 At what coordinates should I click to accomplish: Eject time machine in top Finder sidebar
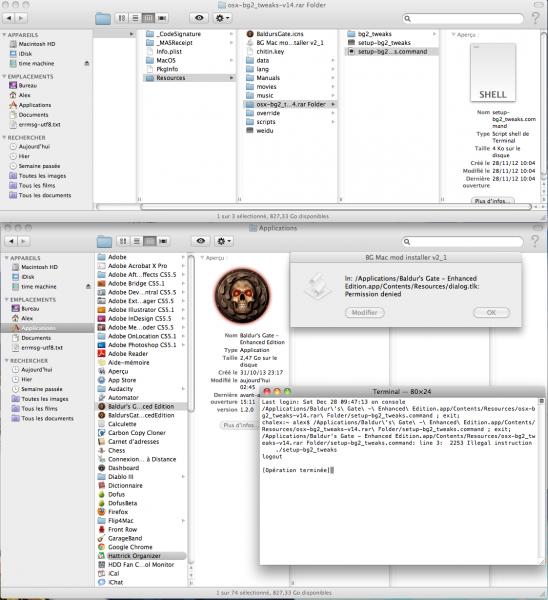pyautogui.click(x=86, y=64)
